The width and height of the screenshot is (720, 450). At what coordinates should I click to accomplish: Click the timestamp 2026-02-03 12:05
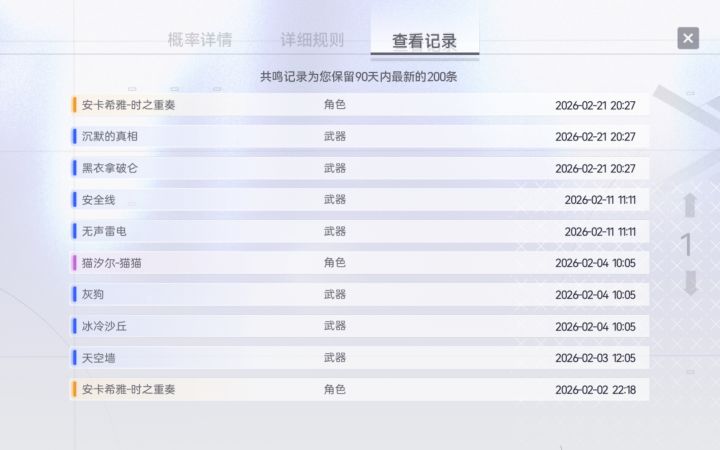pyautogui.click(x=596, y=358)
